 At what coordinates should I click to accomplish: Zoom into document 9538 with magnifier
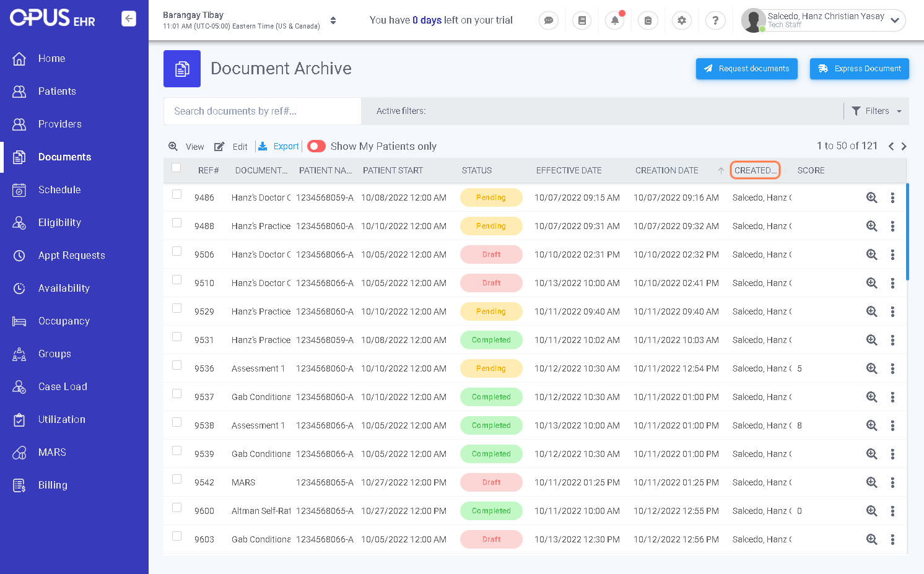point(872,425)
